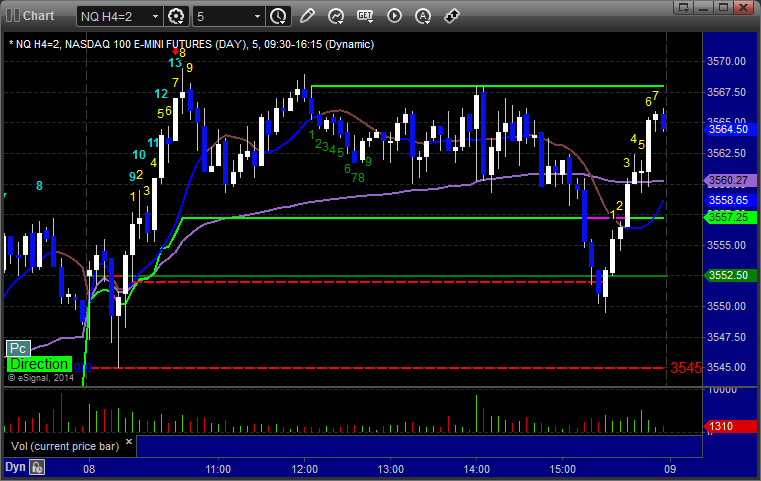Click the 08 date axis label
Viewport: 761px width, 481px height.
coord(89,469)
